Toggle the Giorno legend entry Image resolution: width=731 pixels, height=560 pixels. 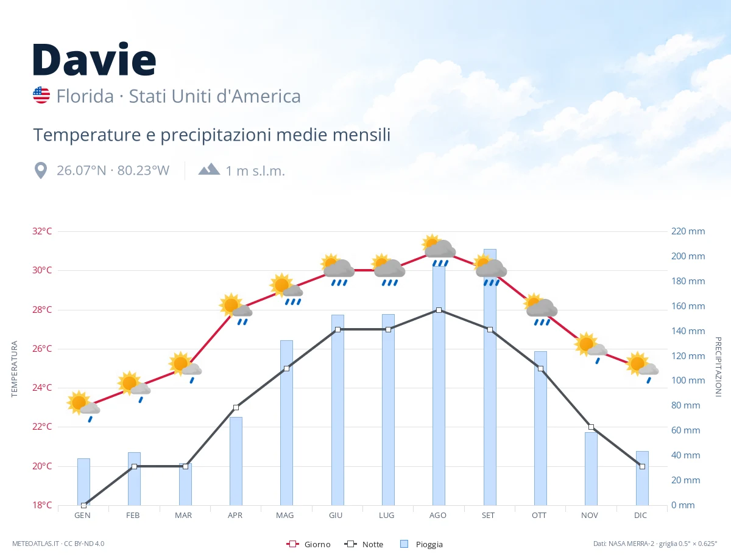pos(309,544)
